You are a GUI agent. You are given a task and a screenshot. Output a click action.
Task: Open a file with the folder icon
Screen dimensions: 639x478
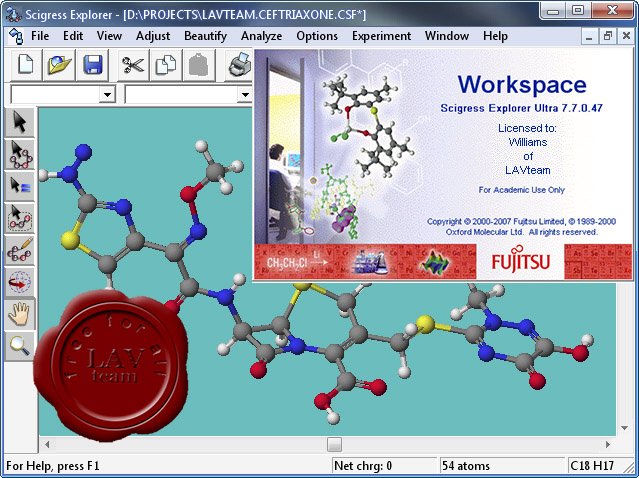pos(59,65)
